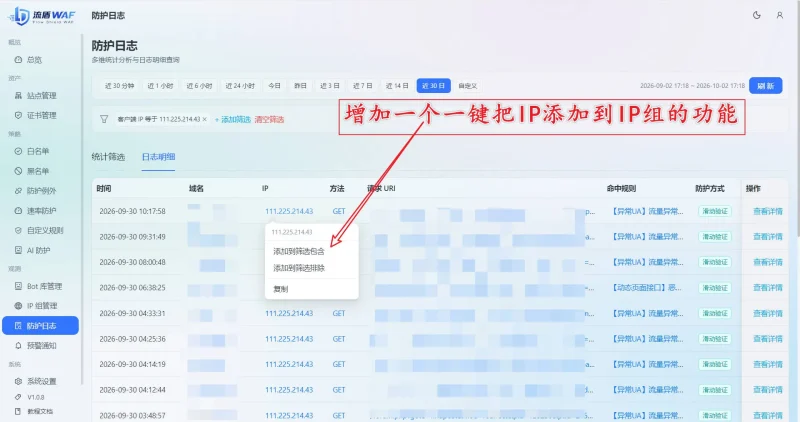Remove the 客户端 IP filter tag
The image size is (800, 422).
pos(205,119)
